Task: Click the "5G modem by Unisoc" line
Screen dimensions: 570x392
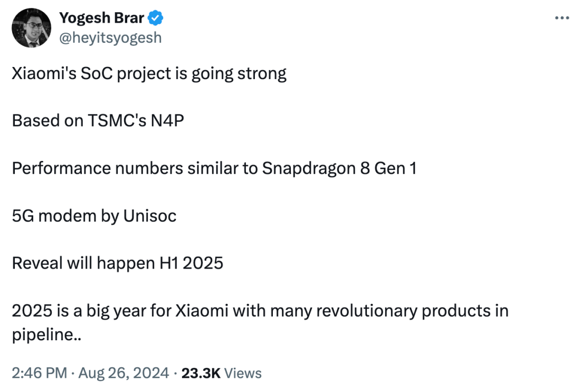Action: (x=94, y=215)
